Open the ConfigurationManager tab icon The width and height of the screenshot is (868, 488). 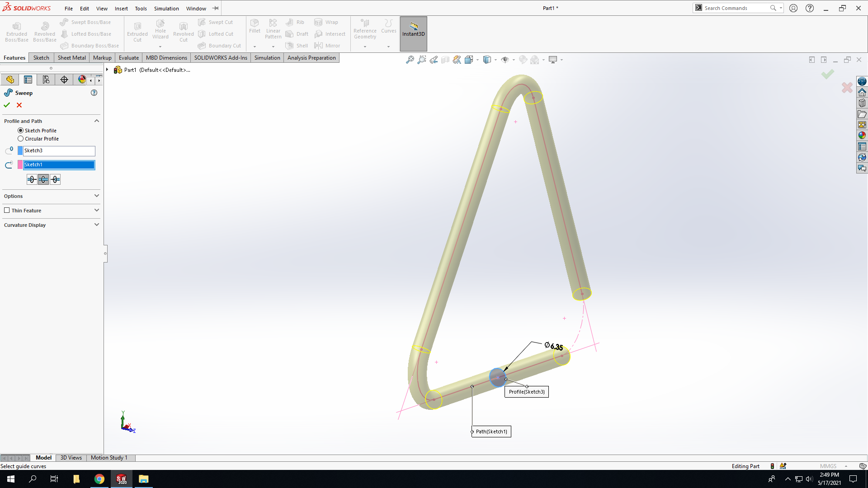point(46,80)
